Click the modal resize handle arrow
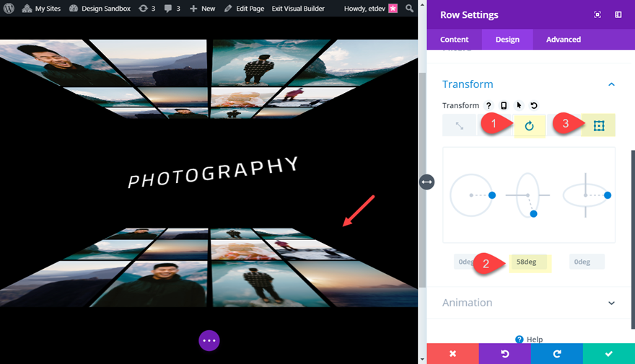This screenshot has height=364, width=635. coord(427,182)
